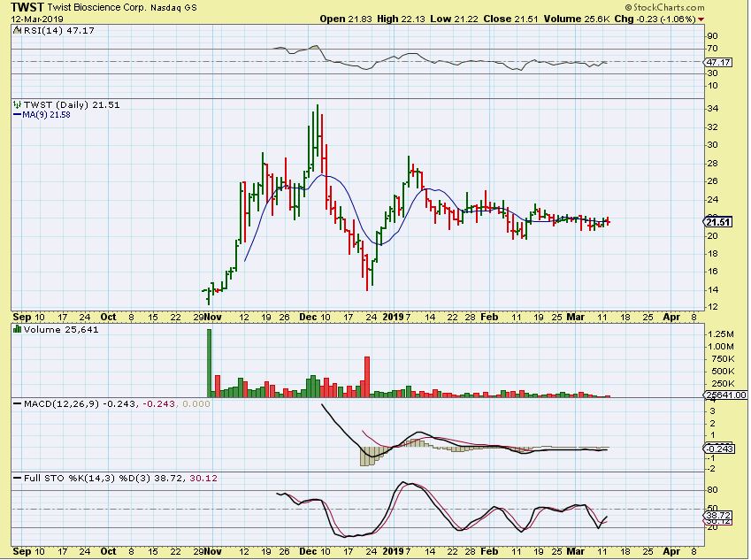Click the red down arrow beside Chg
751x560 pixels.
701,19
